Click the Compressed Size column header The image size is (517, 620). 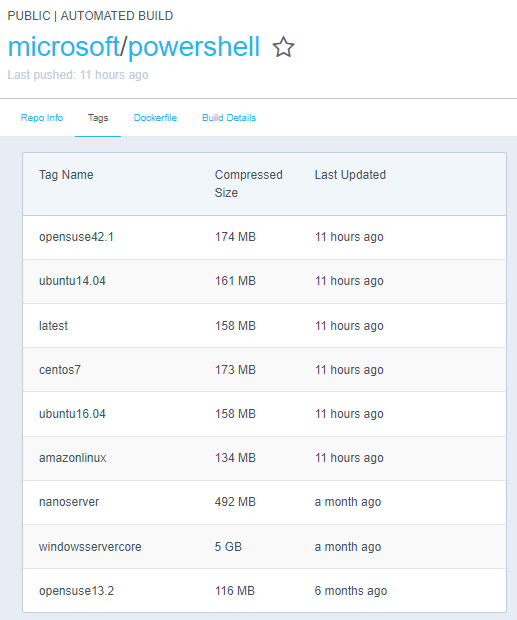point(248,183)
